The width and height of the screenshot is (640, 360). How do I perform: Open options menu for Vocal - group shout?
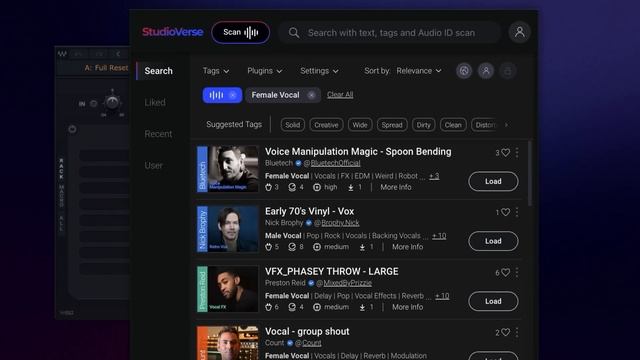coord(517,333)
